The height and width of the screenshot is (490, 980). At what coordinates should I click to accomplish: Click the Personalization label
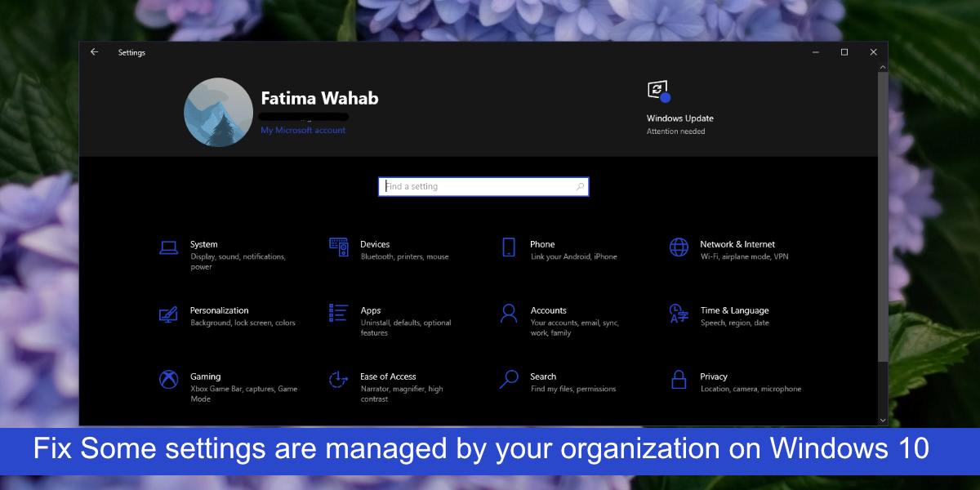pos(220,310)
